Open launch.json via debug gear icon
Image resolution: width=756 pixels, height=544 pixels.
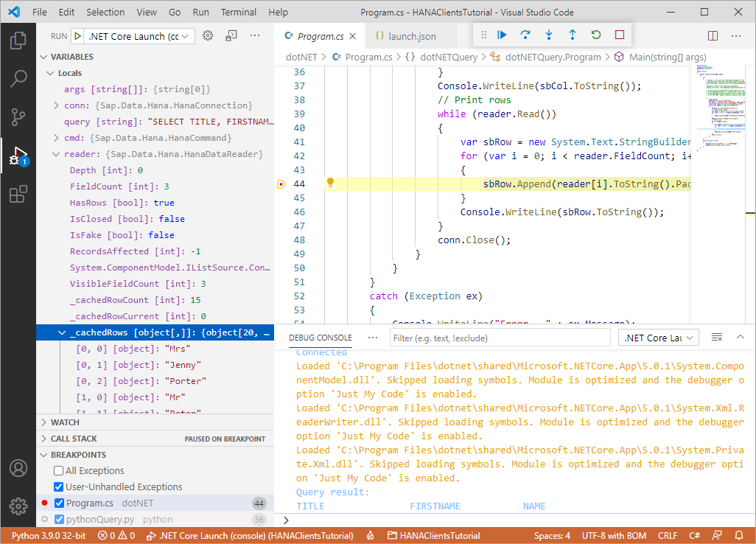(x=208, y=35)
